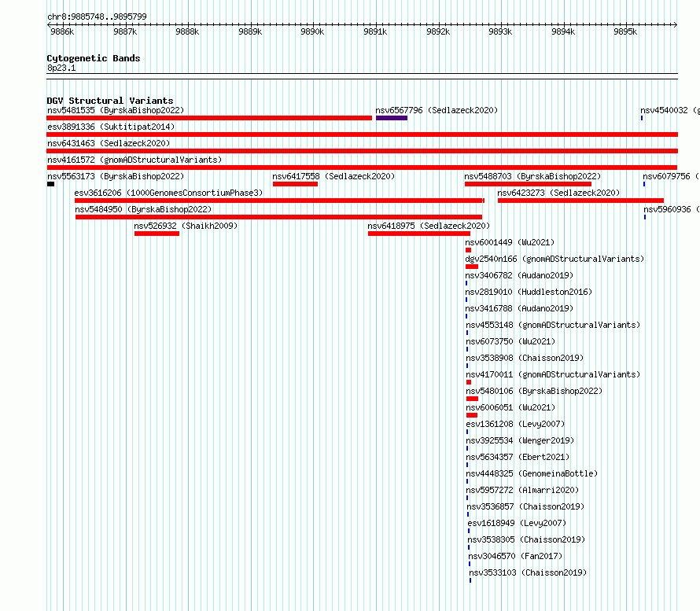Image resolution: width=700 pixels, height=611 pixels.
Task: Open the nsv6079756 label at right edge
Action: point(671,176)
